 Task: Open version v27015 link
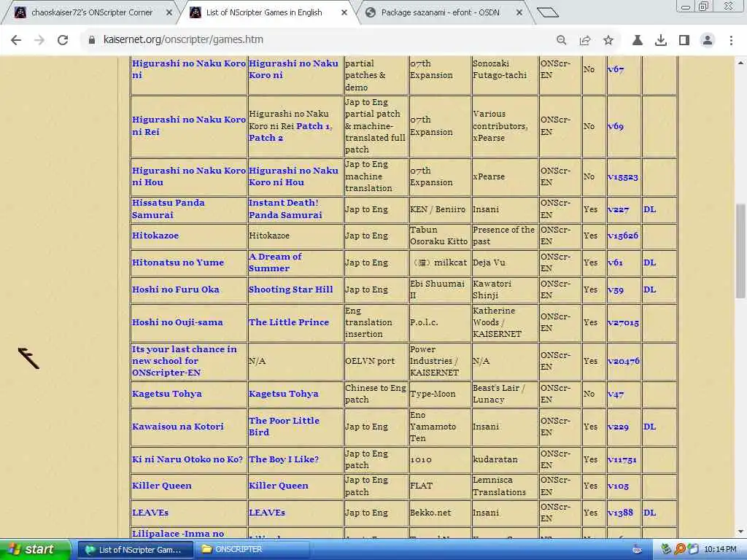[623, 323]
